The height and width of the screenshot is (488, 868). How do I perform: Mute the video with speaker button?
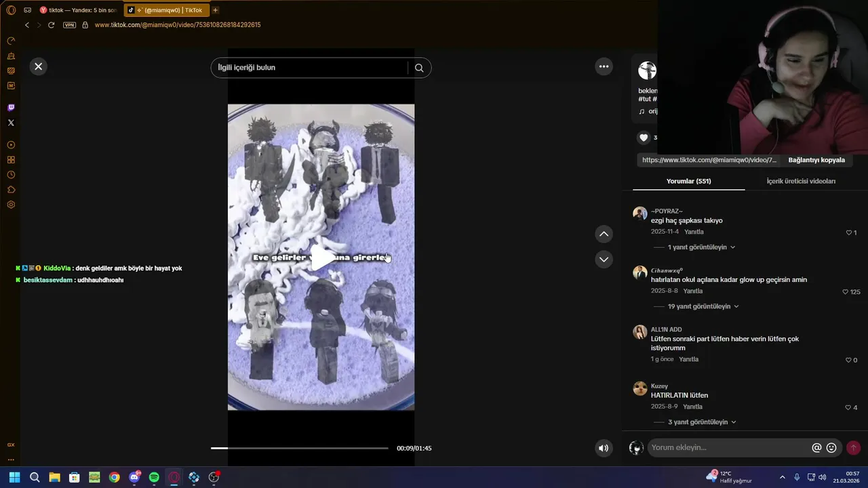click(x=604, y=448)
